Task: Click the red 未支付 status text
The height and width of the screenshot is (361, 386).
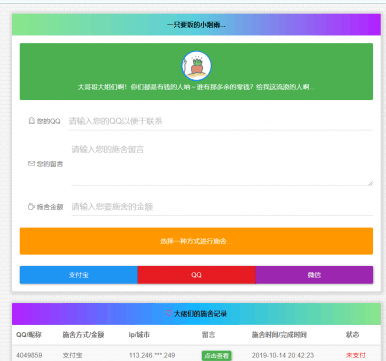Action: pos(355,355)
